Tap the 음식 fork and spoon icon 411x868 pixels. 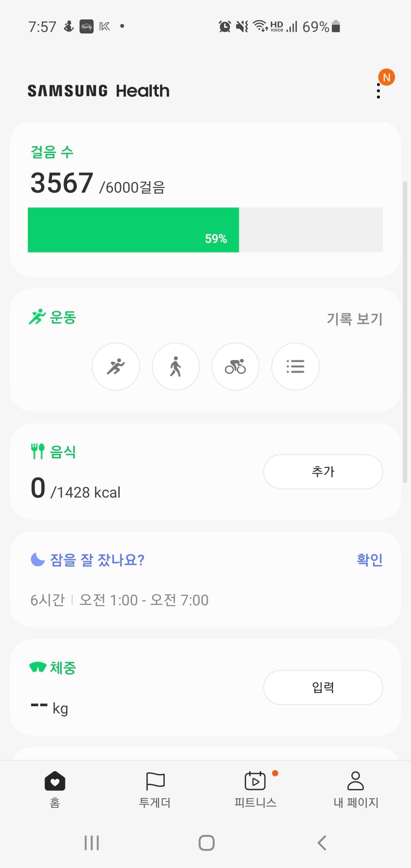coord(38,451)
